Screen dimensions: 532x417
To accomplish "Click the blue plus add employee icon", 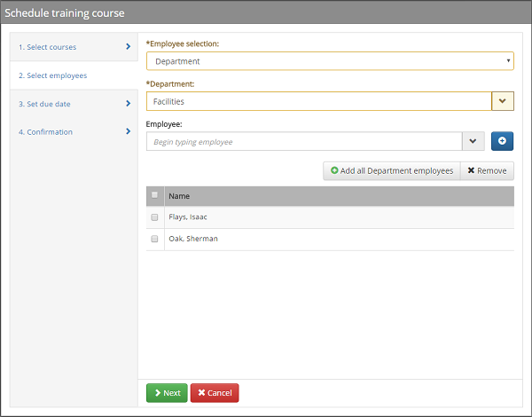I will pos(502,142).
